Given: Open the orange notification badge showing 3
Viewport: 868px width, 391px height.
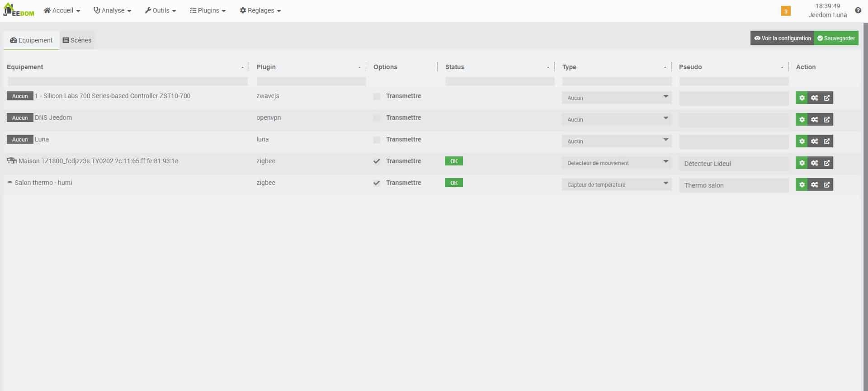Looking at the screenshot, I should (786, 11).
